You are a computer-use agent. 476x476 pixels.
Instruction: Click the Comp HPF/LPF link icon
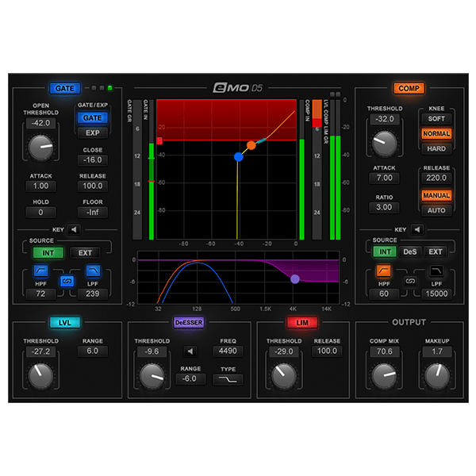click(410, 281)
